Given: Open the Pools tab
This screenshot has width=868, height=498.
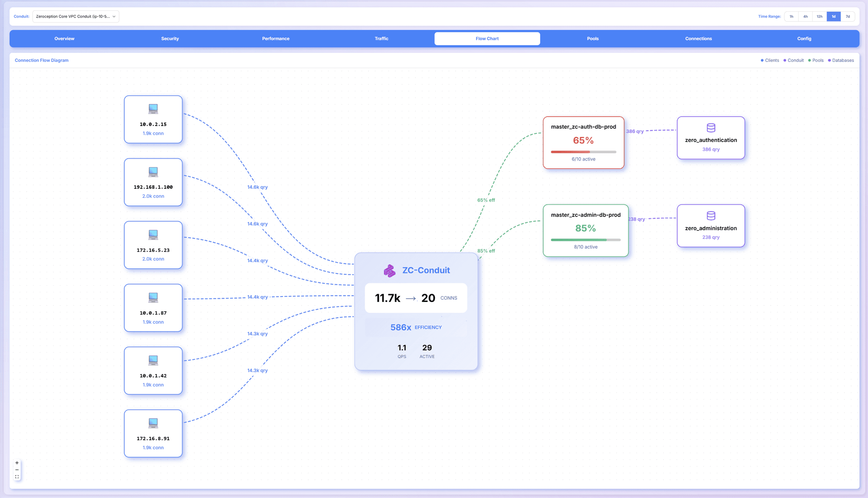Looking at the screenshot, I should coord(593,38).
